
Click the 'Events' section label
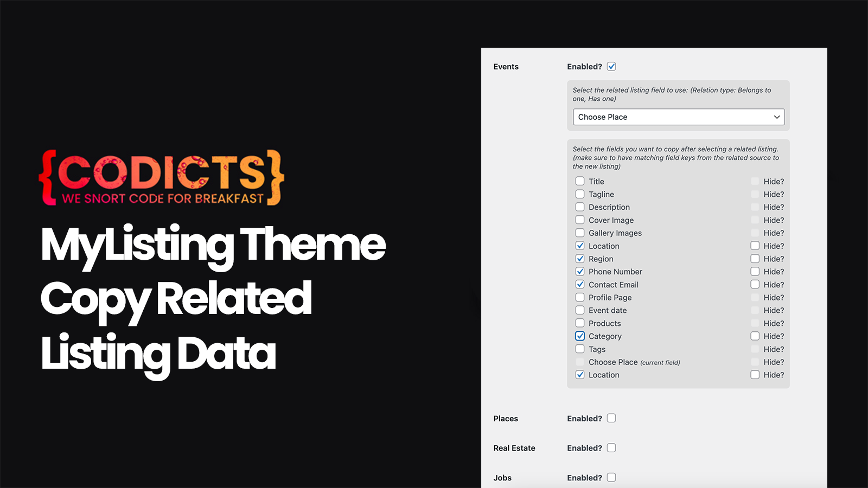point(506,67)
